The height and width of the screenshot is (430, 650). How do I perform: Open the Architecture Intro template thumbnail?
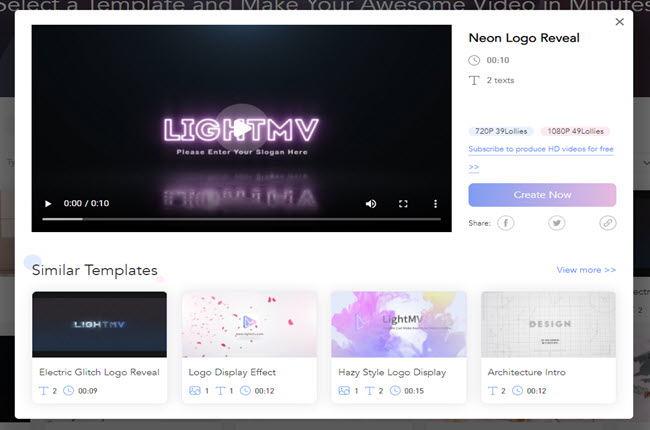pos(548,324)
